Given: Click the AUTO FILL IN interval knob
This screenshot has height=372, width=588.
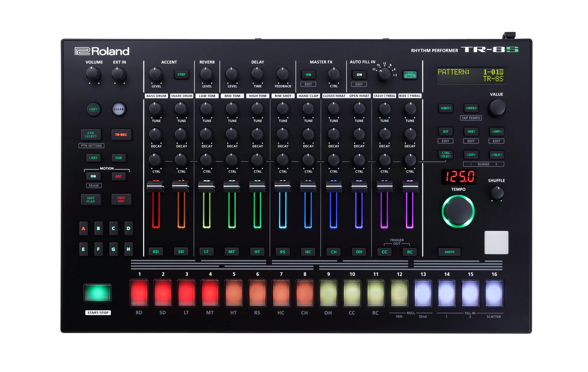Looking at the screenshot, I should [x=384, y=75].
